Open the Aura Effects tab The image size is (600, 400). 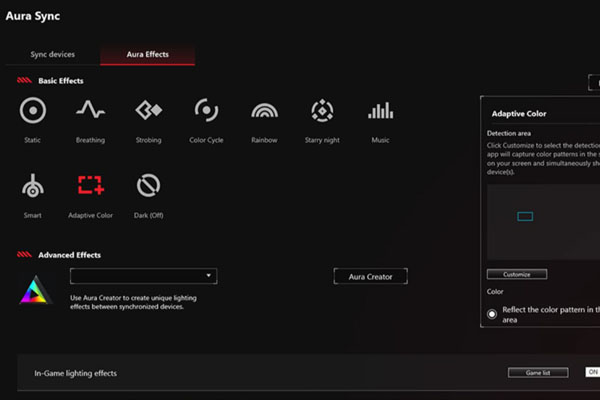(147, 54)
